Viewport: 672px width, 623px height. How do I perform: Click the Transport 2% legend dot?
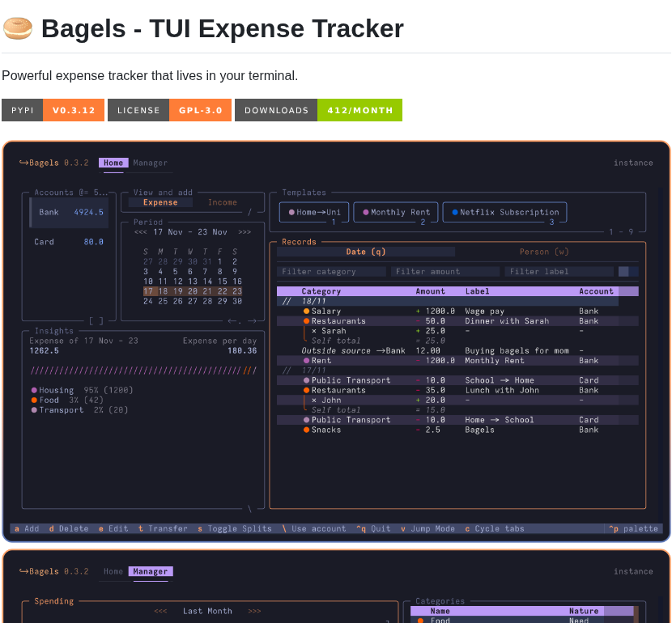[34, 409]
